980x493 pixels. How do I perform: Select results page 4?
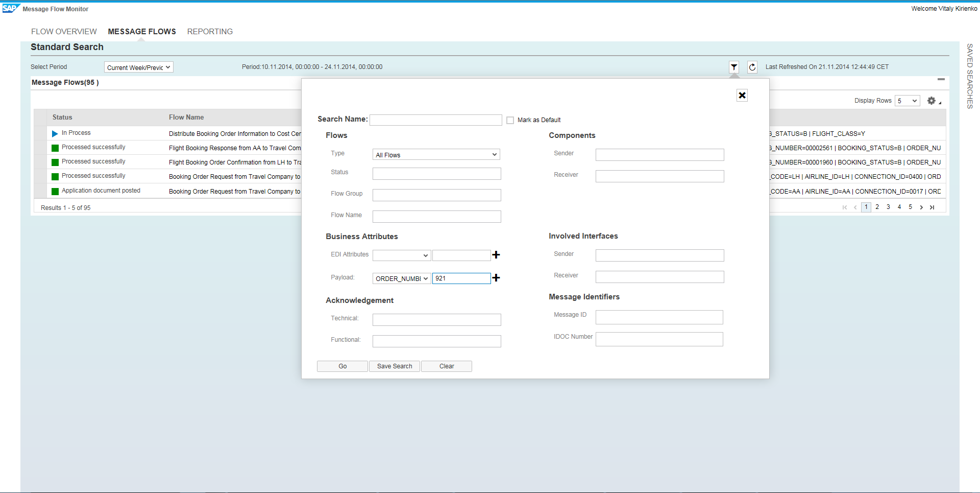(x=899, y=207)
